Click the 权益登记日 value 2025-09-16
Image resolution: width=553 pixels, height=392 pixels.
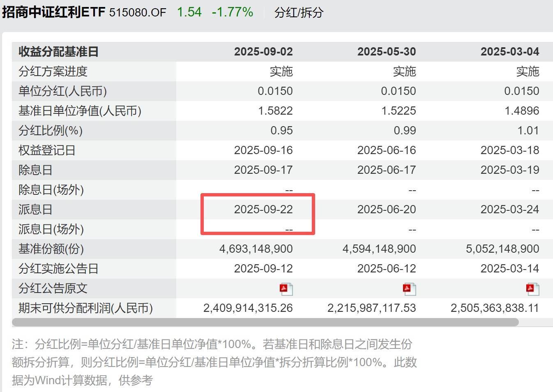click(x=263, y=150)
